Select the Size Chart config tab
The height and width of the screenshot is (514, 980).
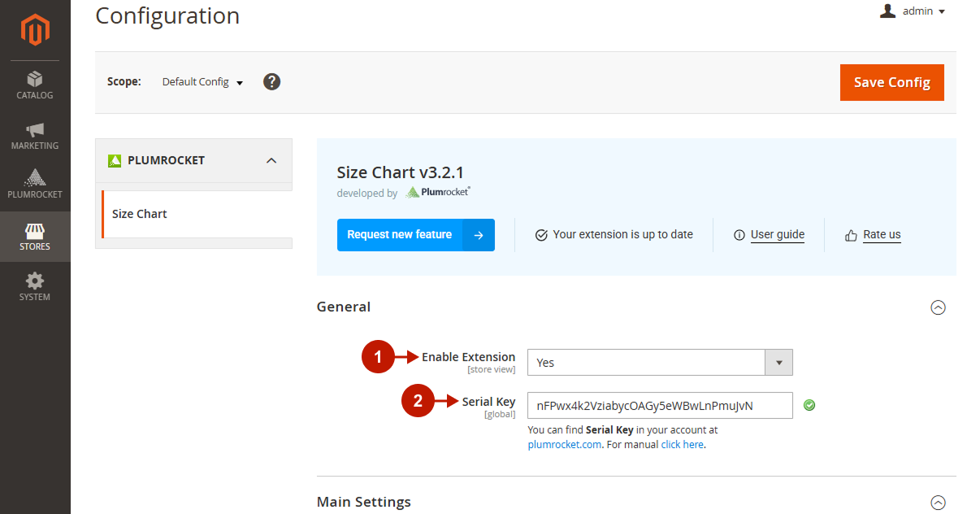[x=196, y=214]
